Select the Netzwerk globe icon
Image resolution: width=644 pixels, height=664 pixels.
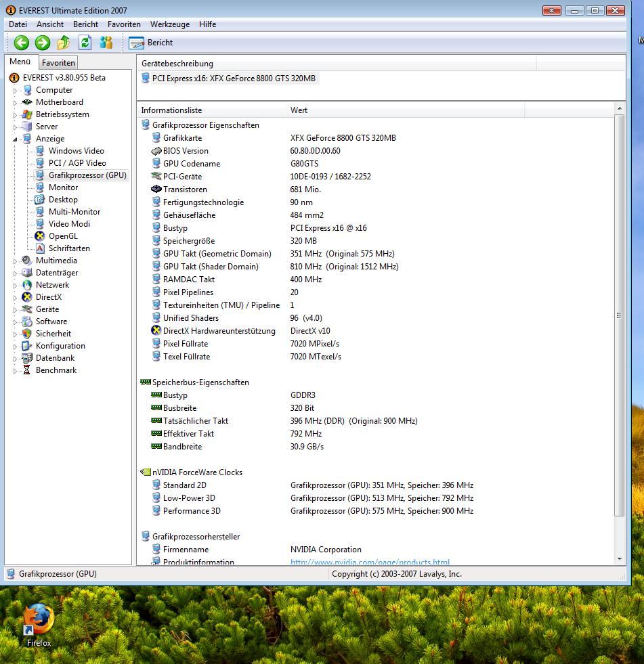click(27, 285)
